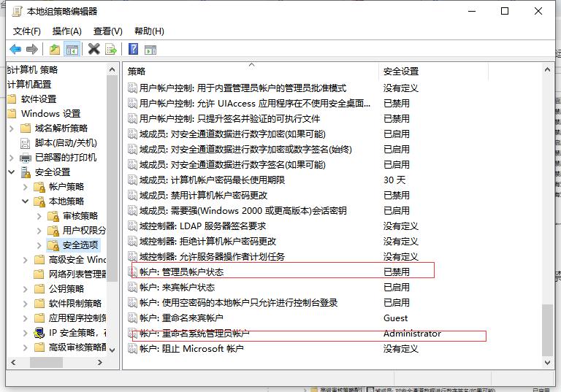Image resolution: width=561 pixels, height=392 pixels.
Task: Click the 帐户策略 folder icon
Action: [39, 187]
